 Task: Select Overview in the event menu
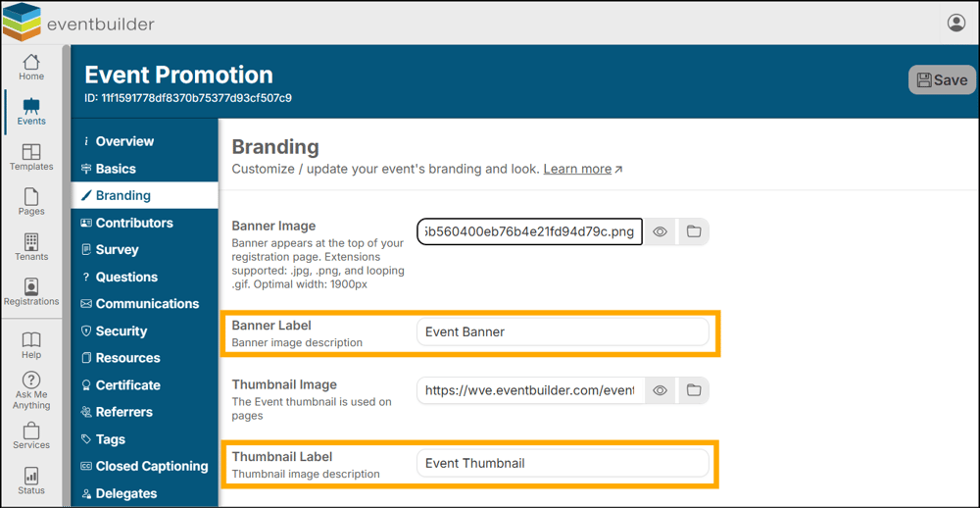pyautogui.click(x=144, y=141)
